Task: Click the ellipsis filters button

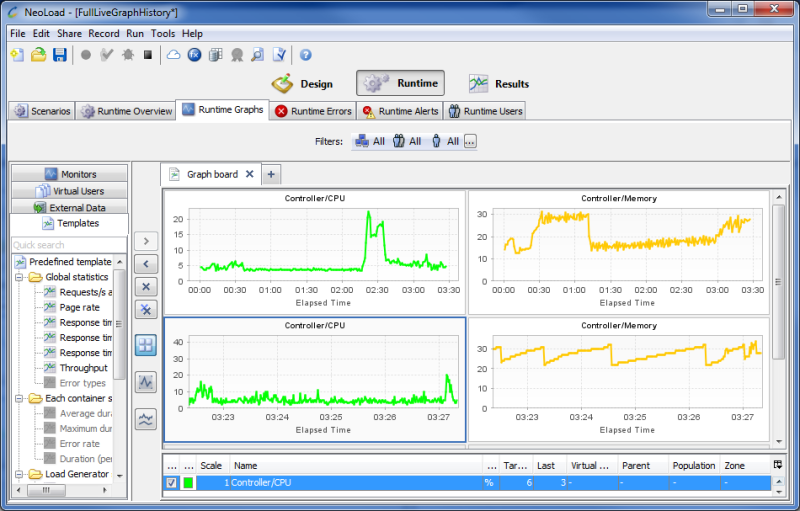Action: click(x=470, y=142)
